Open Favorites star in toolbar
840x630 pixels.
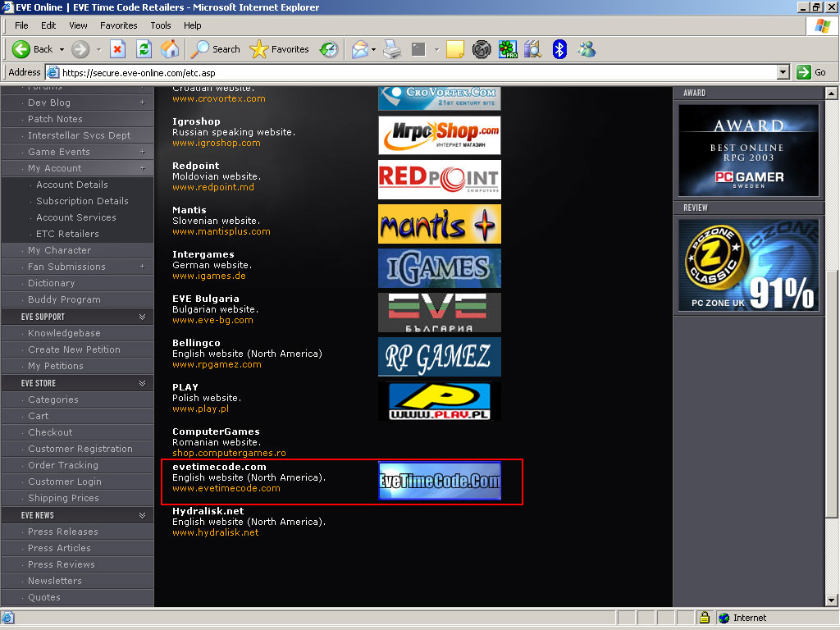point(258,49)
